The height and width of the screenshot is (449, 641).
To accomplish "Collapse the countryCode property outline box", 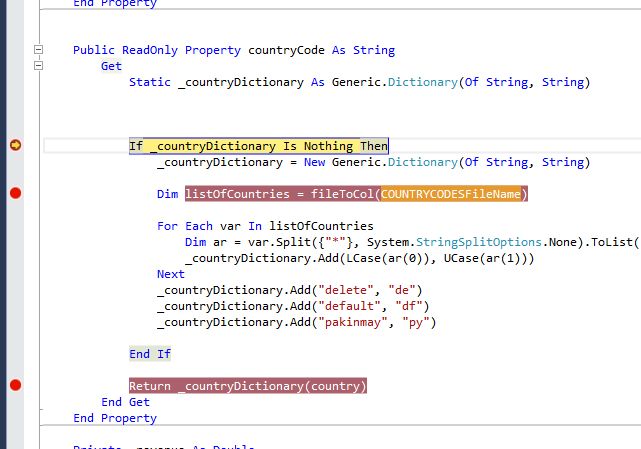I will tap(38, 49).
